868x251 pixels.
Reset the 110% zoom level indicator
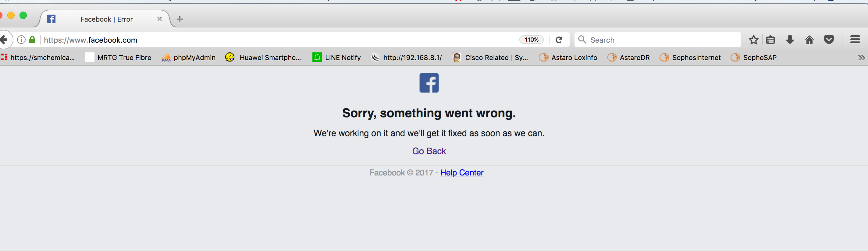tap(532, 40)
